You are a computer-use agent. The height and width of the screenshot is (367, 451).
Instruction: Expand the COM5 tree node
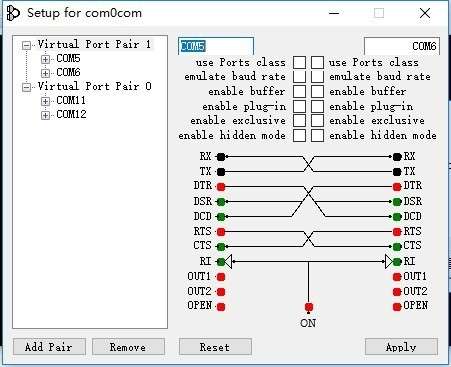[45, 59]
